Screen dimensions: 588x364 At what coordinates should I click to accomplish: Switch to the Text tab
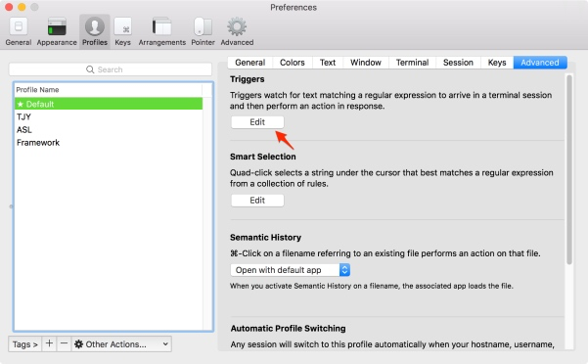point(328,63)
